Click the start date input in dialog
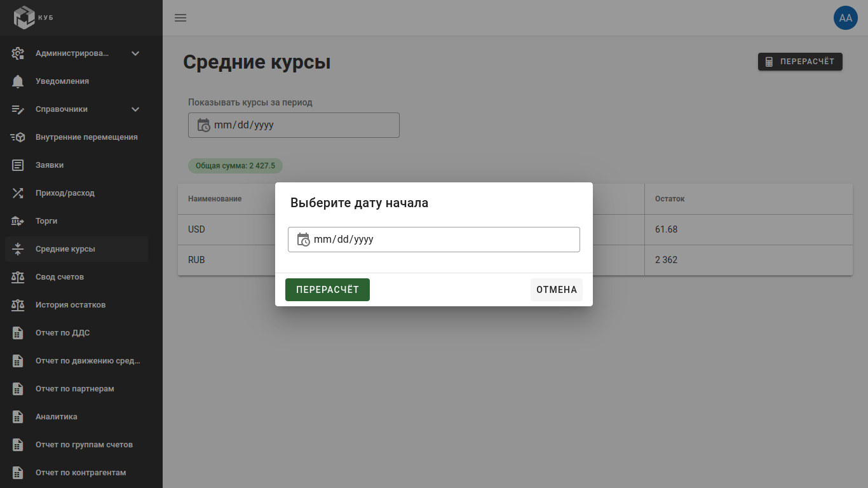Screen dimensions: 868x488 [x=434, y=240]
